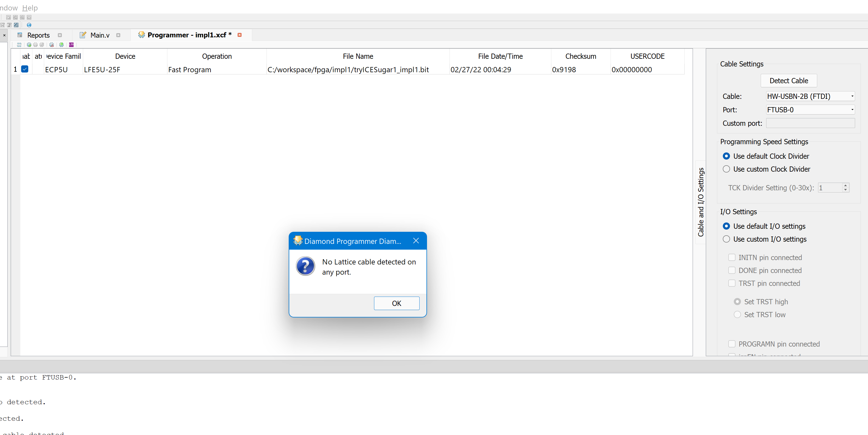Uncheck the Enable checkbox for row 1
Viewport: 868px width, 435px height.
coord(25,69)
